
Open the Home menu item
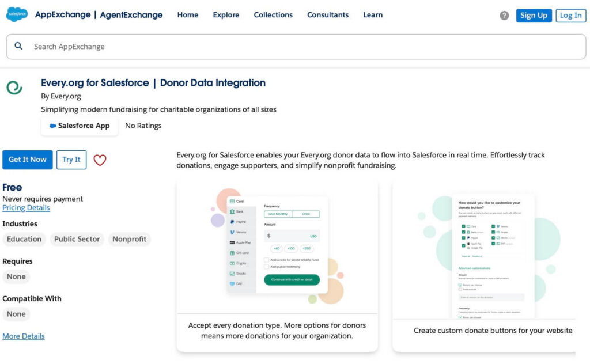[x=188, y=14]
